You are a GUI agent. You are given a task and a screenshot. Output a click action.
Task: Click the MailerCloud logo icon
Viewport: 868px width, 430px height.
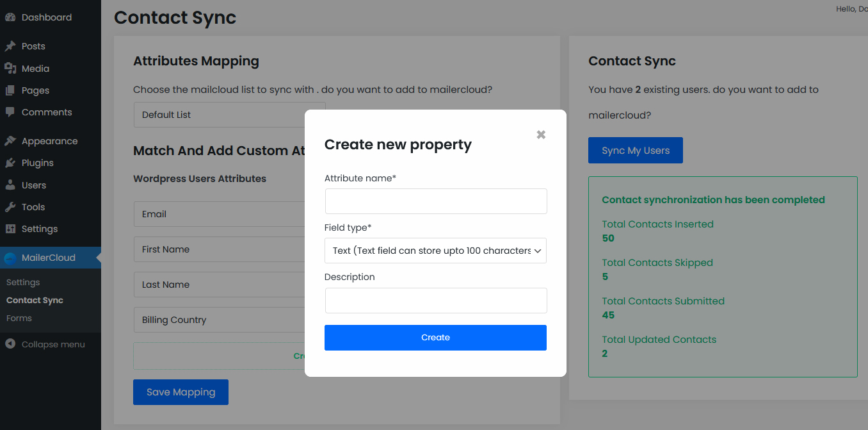(x=10, y=258)
